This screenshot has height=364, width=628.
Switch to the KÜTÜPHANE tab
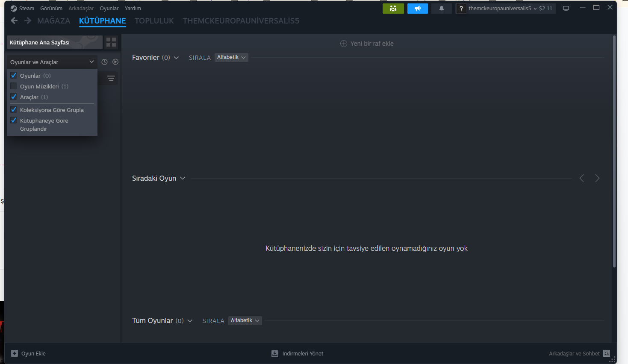(103, 21)
